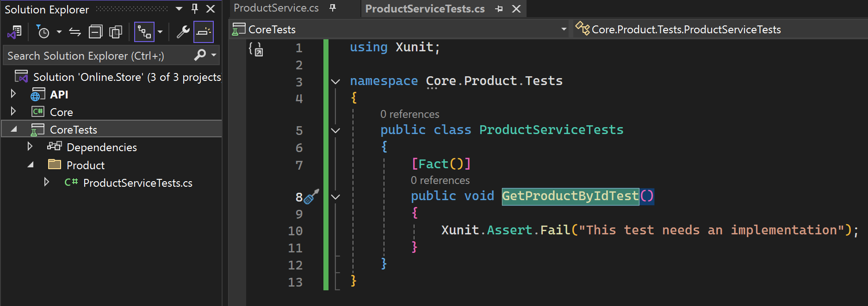The image size is (868, 306).
Task: Expand the Dependencies node
Action: 30,147
